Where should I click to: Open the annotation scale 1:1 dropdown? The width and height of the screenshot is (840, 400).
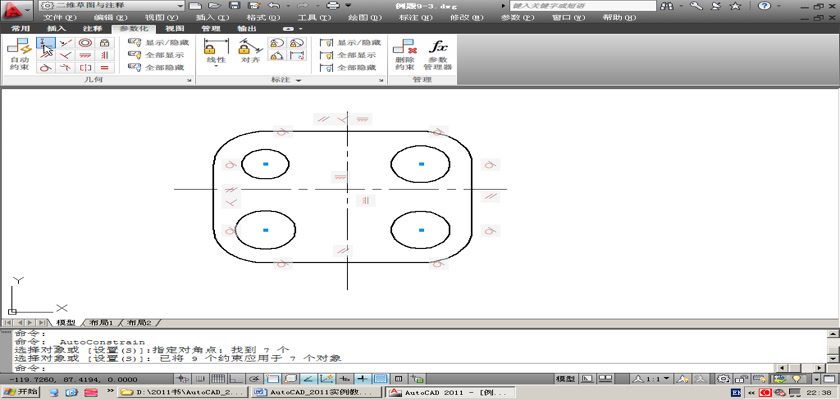point(652,379)
